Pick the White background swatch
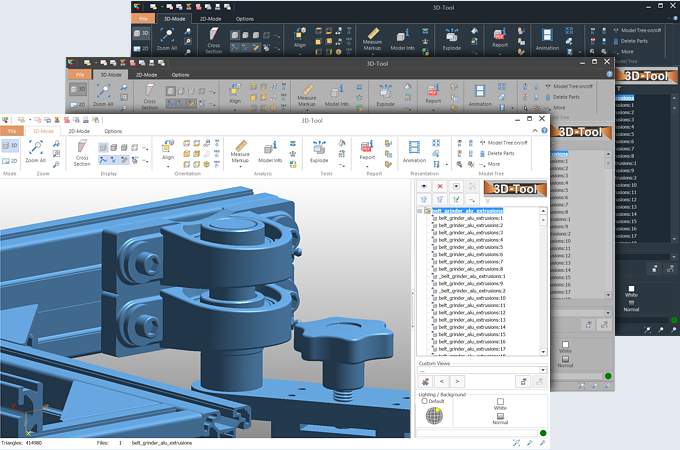680x450 pixels. click(x=500, y=402)
